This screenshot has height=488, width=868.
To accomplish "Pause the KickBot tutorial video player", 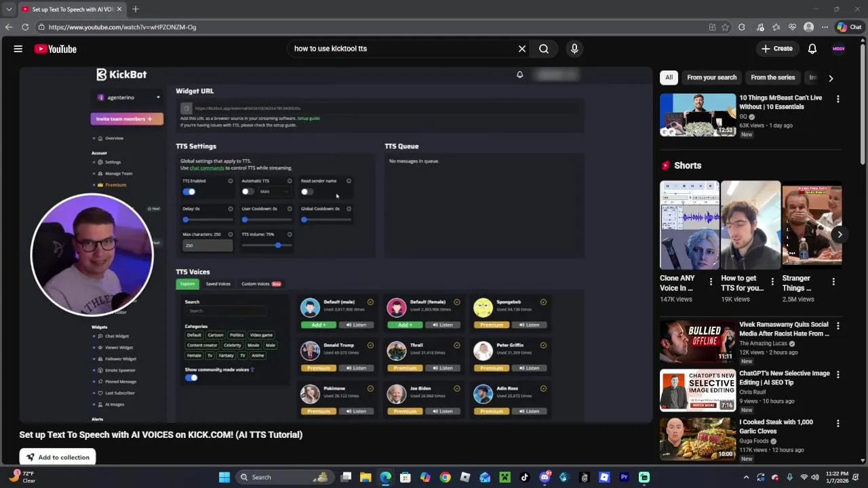I will tap(336, 245).
